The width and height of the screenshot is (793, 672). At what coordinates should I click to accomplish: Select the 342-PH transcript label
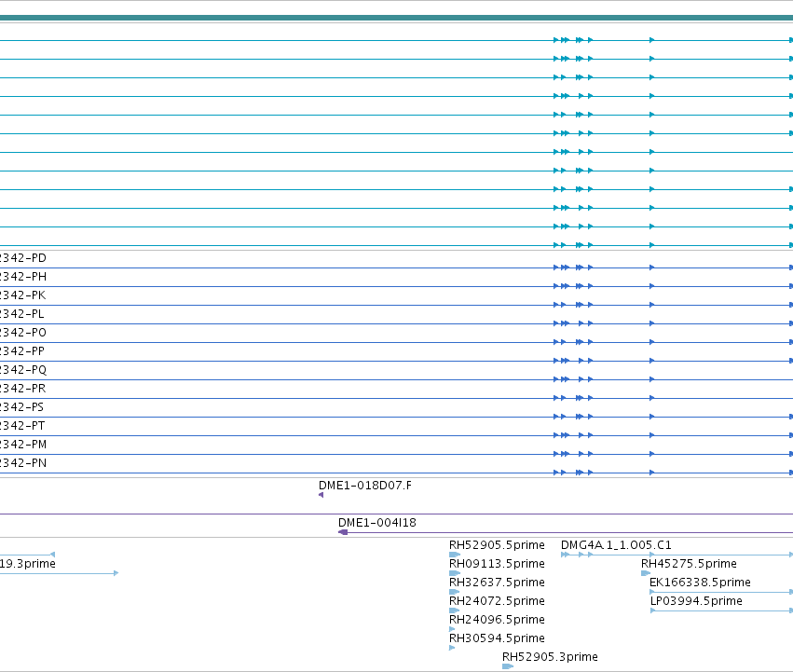[22, 277]
